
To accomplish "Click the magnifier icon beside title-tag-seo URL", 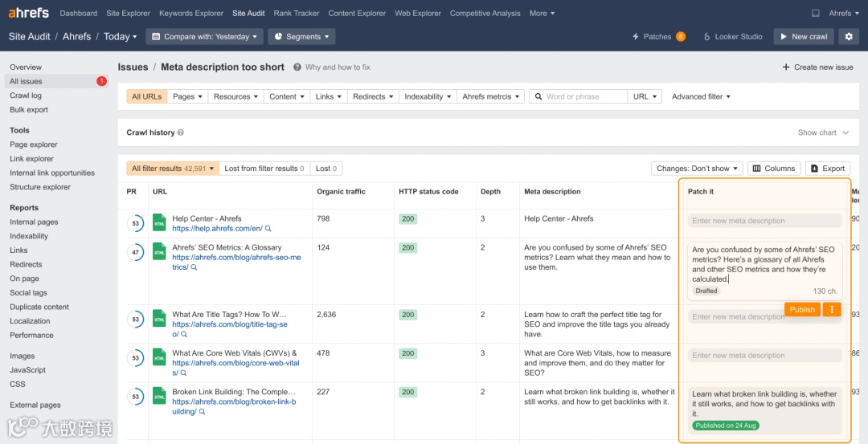I will [184, 334].
